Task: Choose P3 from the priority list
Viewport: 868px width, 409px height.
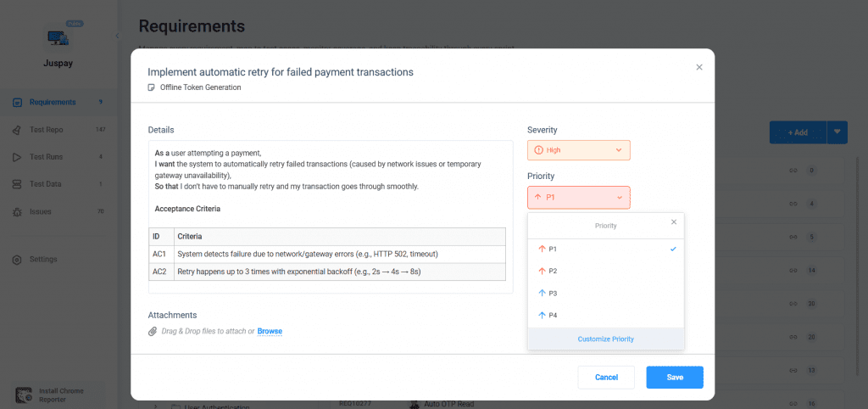Action: coord(553,293)
